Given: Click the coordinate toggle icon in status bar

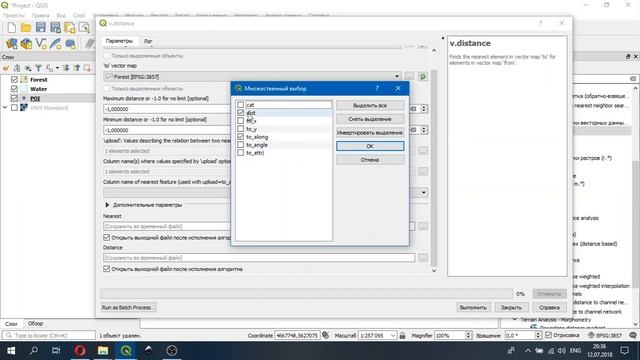Looking at the screenshot, I should pyautogui.click(x=325, y=335).
